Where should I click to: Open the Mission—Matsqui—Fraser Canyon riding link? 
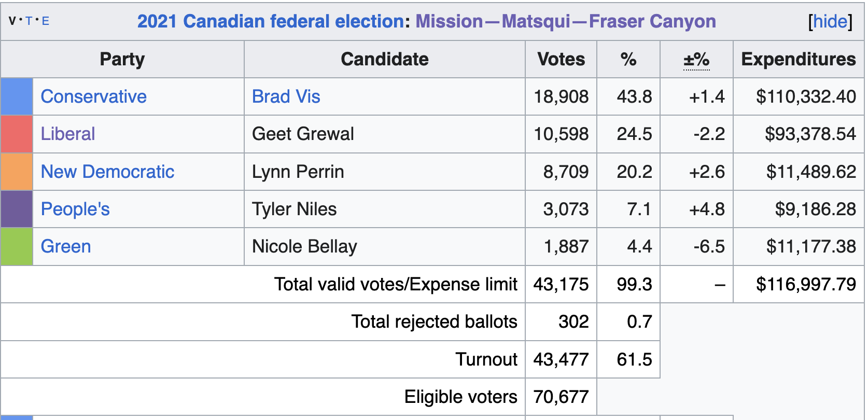[565, 21]
